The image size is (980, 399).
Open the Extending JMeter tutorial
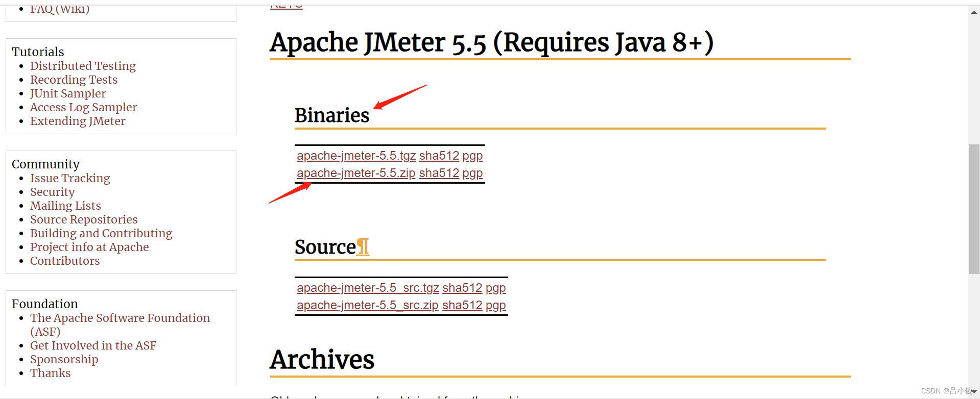coord(77,121)
